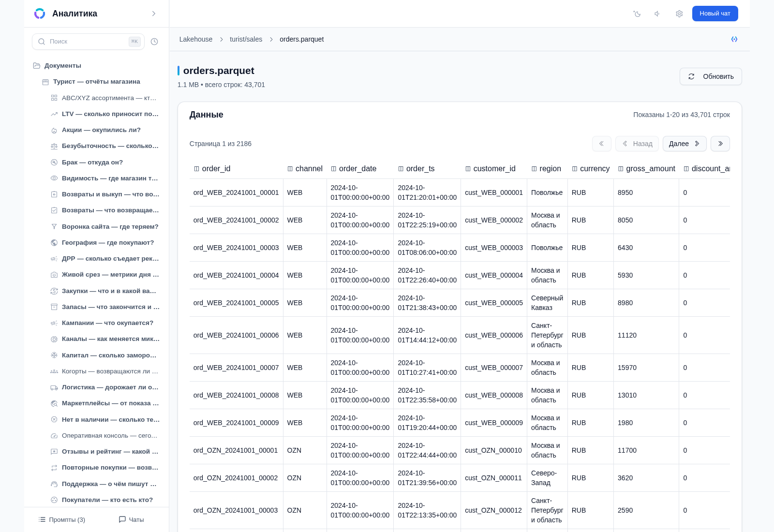
Task: Select cell ord_WEB_20241001_00006
Action: (x=236, y=335)
